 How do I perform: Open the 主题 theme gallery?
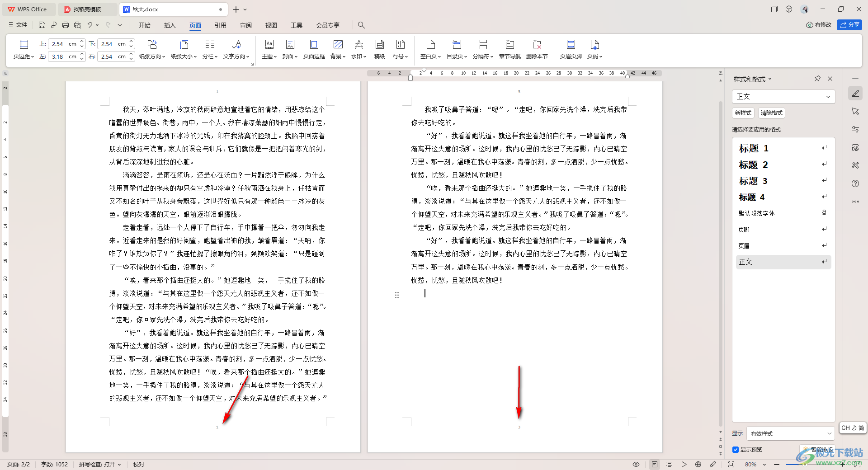[269, 49]
